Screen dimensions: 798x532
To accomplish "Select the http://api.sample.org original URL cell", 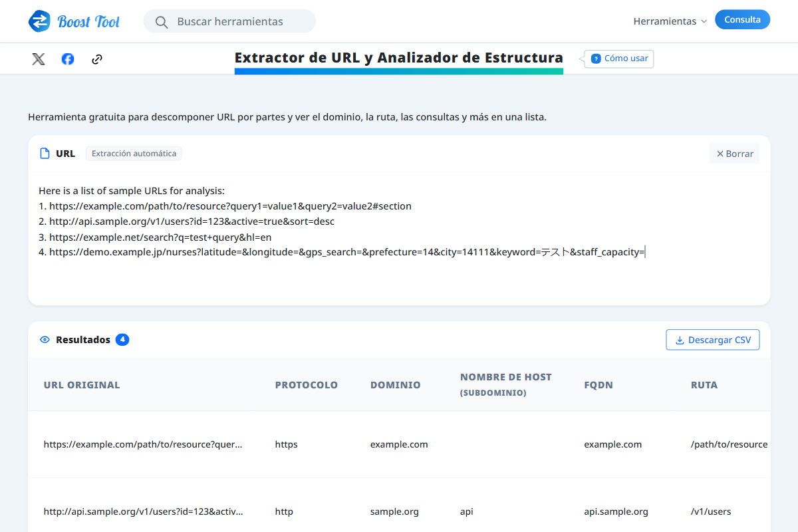I will click(x=143, y=511).
